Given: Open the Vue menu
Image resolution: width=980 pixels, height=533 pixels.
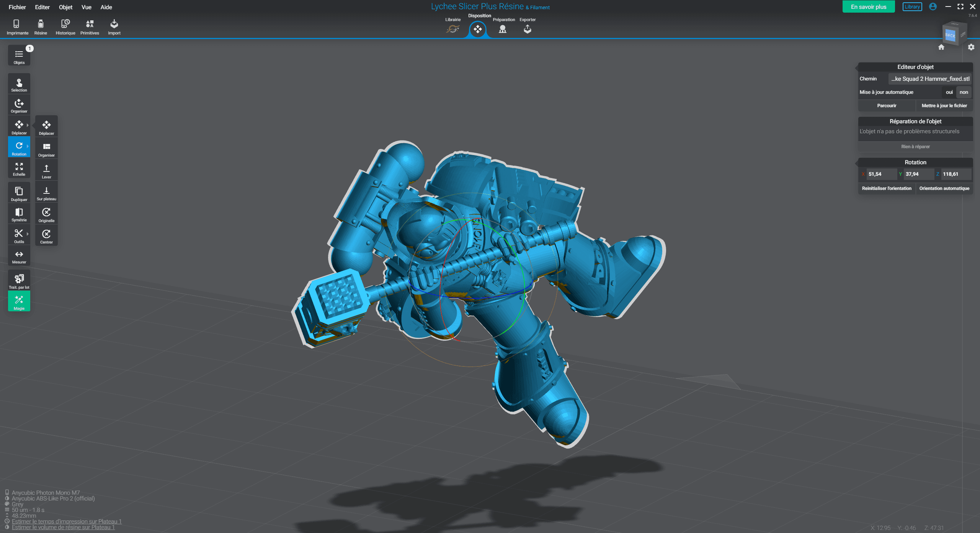Looking at the screenshot, I should tap(87, 7).
